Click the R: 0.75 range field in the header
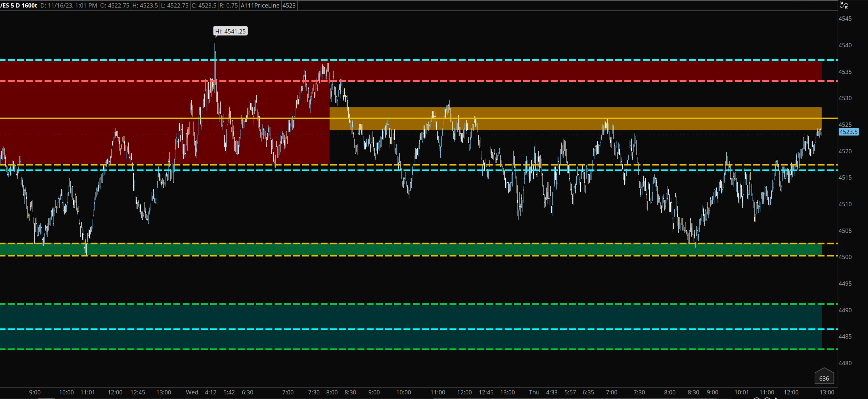The height and width of the screenshot is (399, 868). (229, 5)
